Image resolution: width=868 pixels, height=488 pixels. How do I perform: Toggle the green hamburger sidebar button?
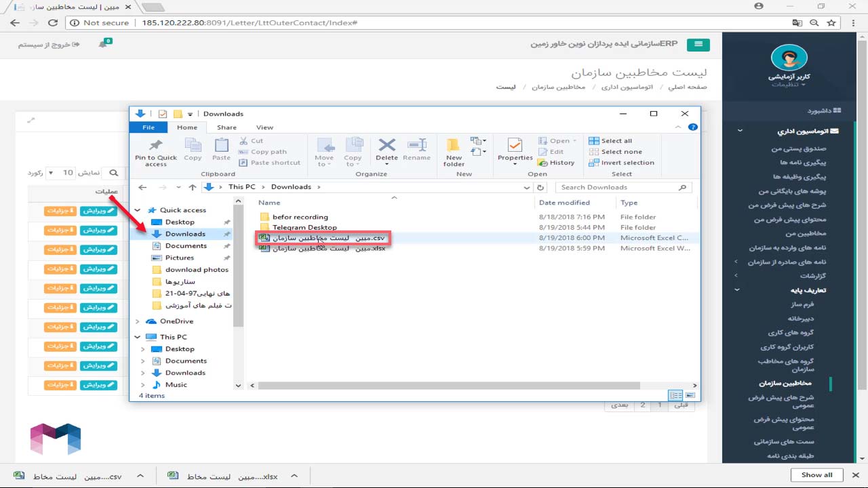(698, 45)
